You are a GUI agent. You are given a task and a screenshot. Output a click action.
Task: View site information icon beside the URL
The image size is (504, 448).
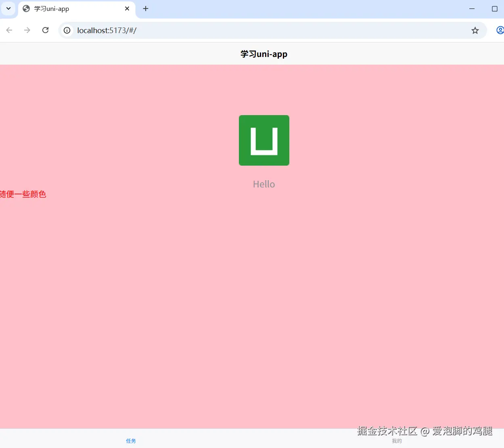tap(67, 30)
